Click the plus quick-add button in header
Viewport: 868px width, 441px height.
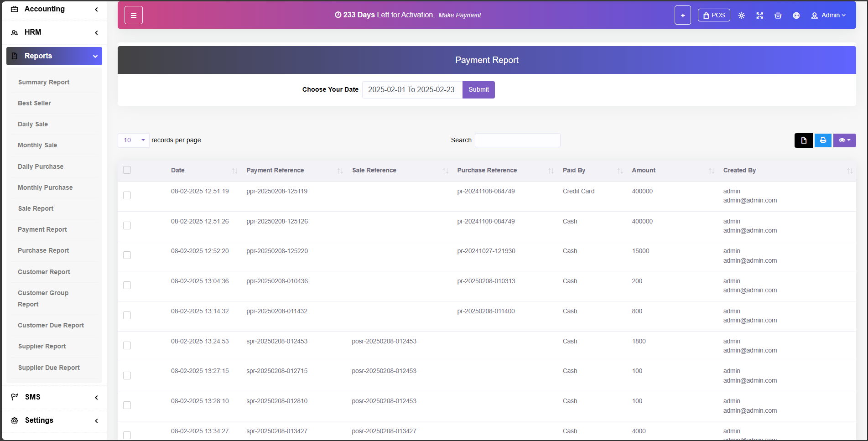tap(682, 16)
